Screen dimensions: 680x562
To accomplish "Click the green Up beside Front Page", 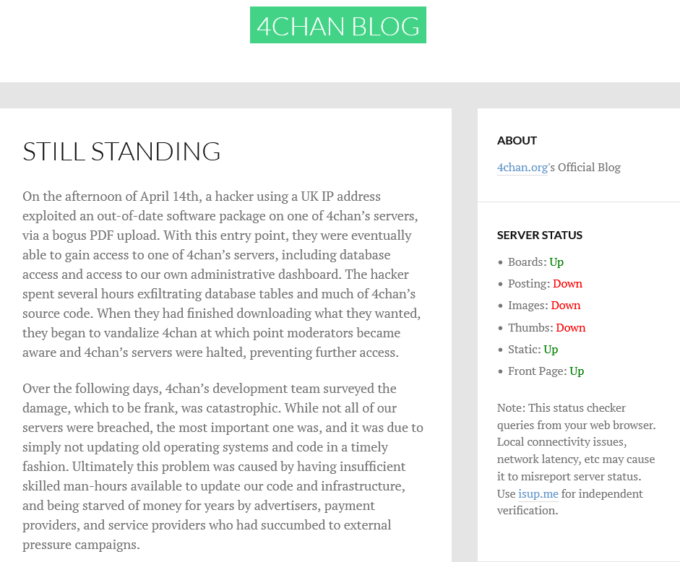I will click(x=576, y=372).
